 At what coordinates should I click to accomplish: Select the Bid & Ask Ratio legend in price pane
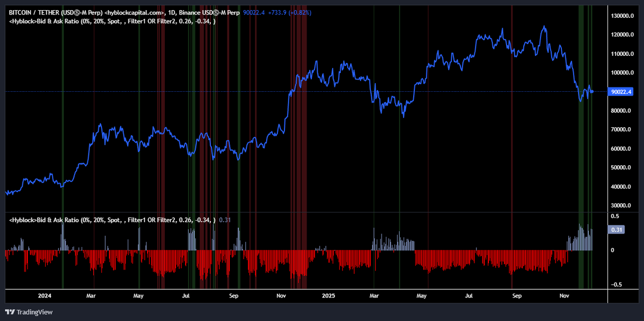113,21
